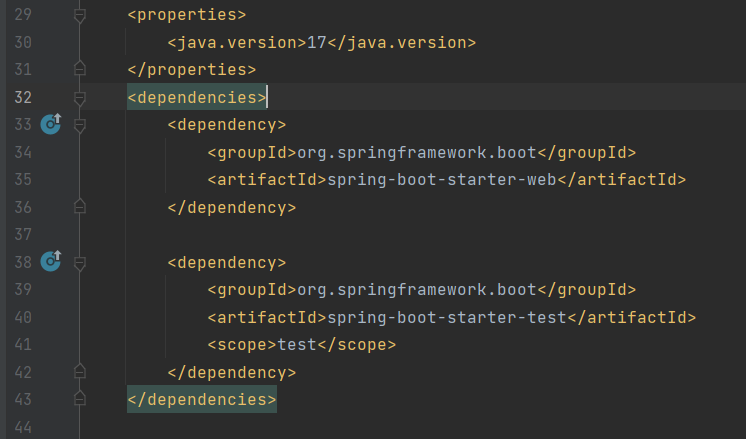Click the dependency update gutter icon on line 33
The height and width of the screenshot is (439, 746).
pyautogui.click(x=51, y=124)
